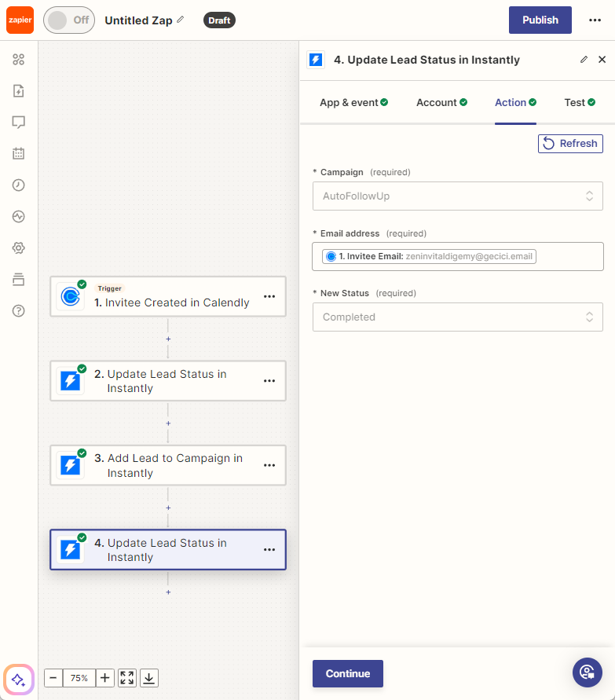
Task: Open options menu for Calendly trigger step
Action: tap(269, 296)
